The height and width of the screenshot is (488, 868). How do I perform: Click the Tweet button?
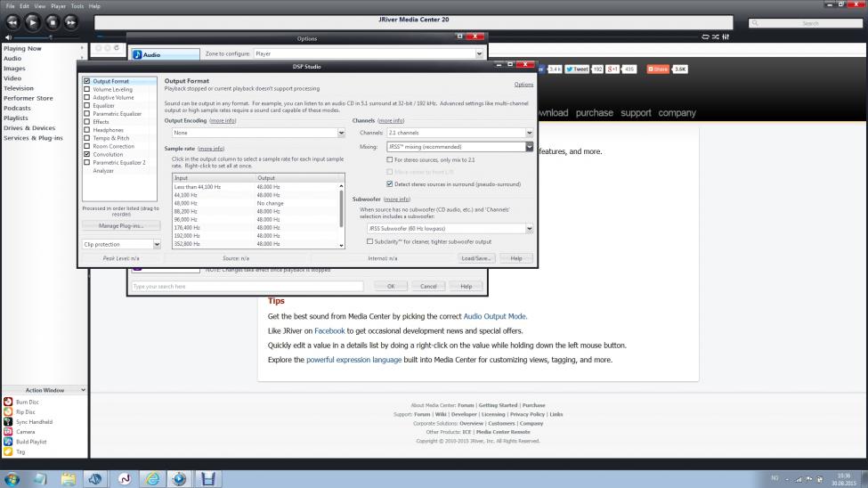[x=577, y=69]
